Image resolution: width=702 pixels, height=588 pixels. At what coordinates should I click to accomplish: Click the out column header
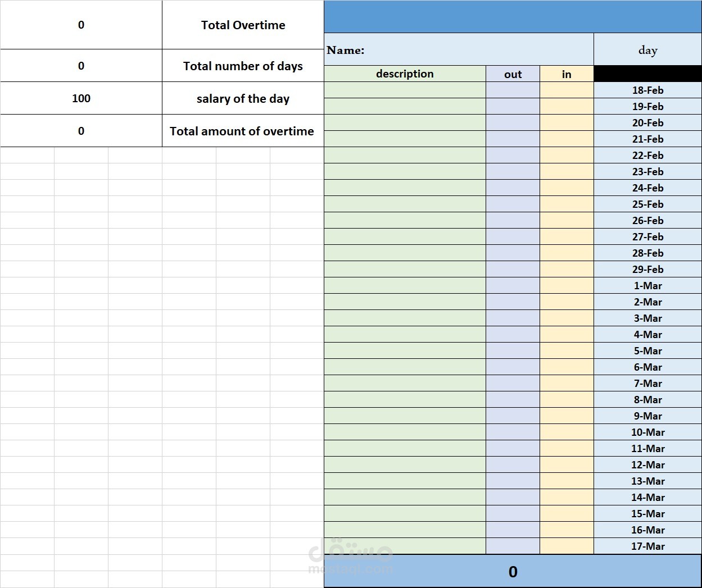pos(513,74)
